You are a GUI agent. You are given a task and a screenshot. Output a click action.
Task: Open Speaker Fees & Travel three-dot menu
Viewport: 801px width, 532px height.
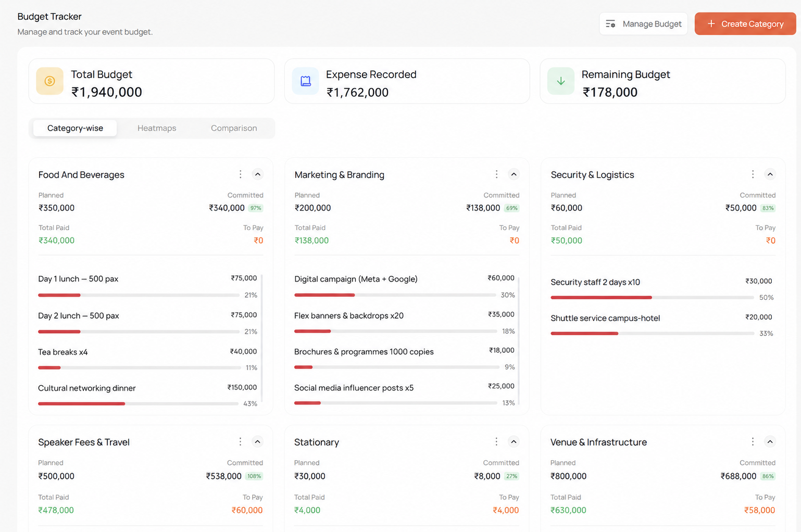point(240,441)
